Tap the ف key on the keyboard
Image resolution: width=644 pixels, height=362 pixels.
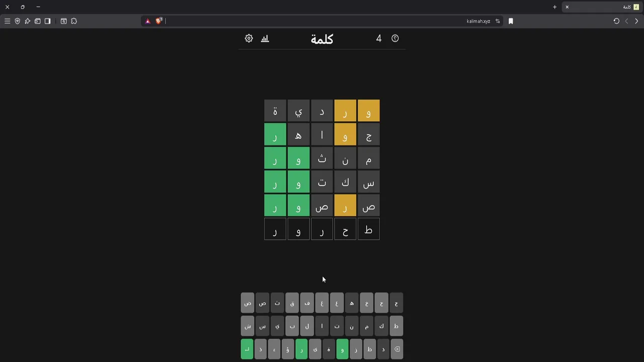pos(307,303)
